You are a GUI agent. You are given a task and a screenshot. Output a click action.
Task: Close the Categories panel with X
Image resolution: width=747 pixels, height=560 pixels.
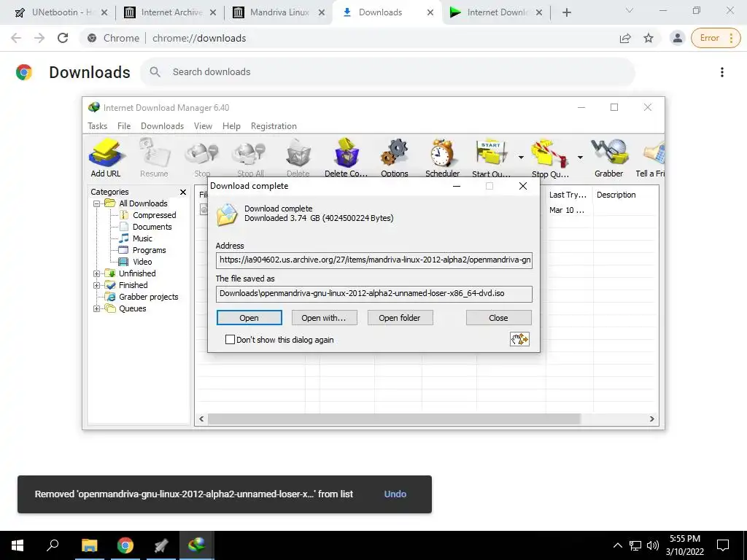(183, 192)
